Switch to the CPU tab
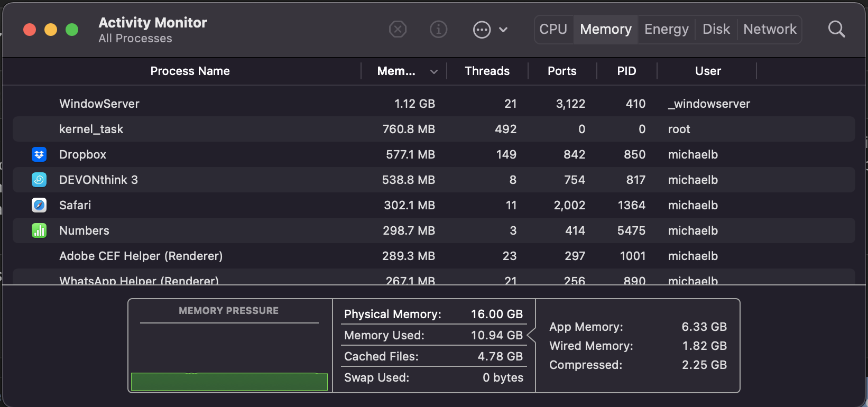Screen dimensions: 868x407 tap(553, 29)
